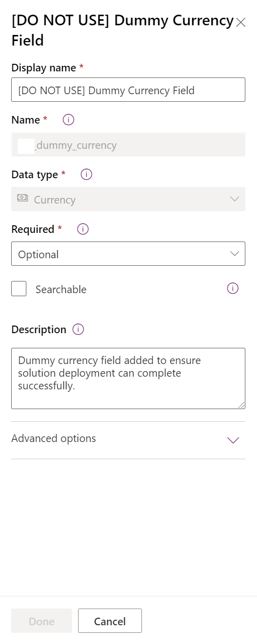Click the currency banknote icon in Data type
The width and height of the screenshot is (257, 644).
tap(23, 198)
